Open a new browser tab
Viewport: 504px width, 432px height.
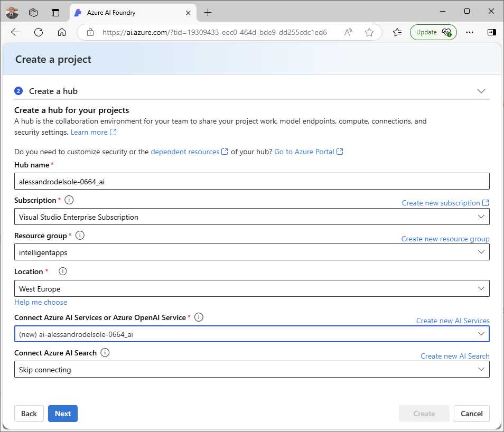[208, 13]
